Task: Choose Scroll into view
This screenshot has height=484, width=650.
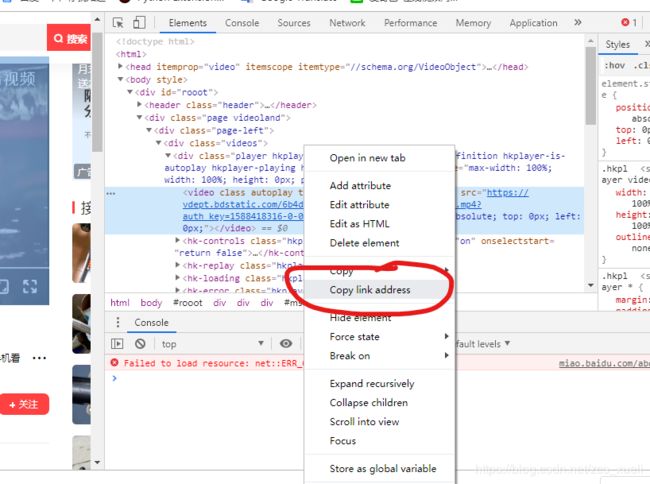Action: pyautogui.click(x=364, y=422)
